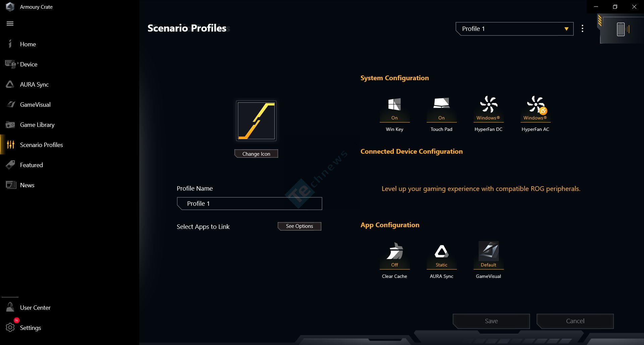644x345 pixels.
Task: Click the App Configuration heading
Action: pos(390,225)
